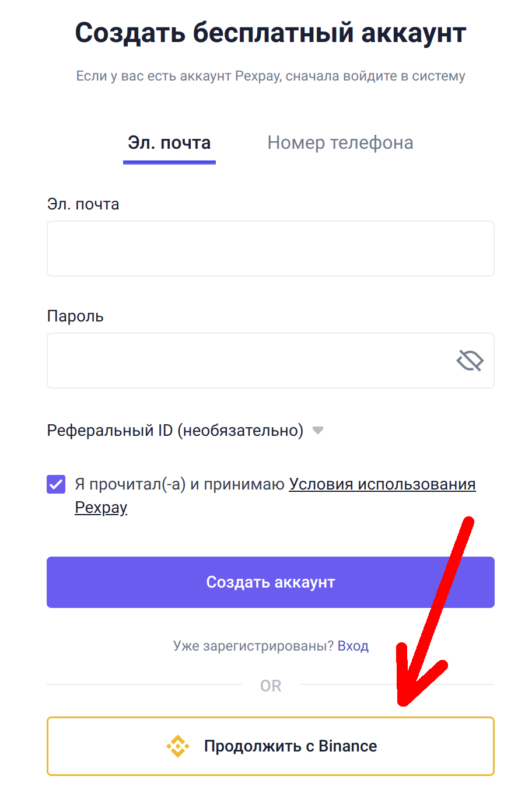This screenshot has width=532, height=797.
Task: Expand the referral ID arrow
Action: (318, 431)
